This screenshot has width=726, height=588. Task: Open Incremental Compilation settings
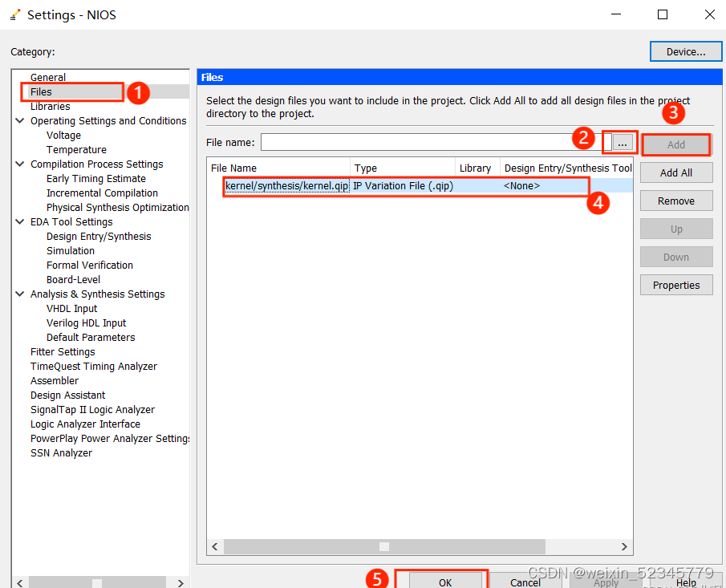(102, 193)
